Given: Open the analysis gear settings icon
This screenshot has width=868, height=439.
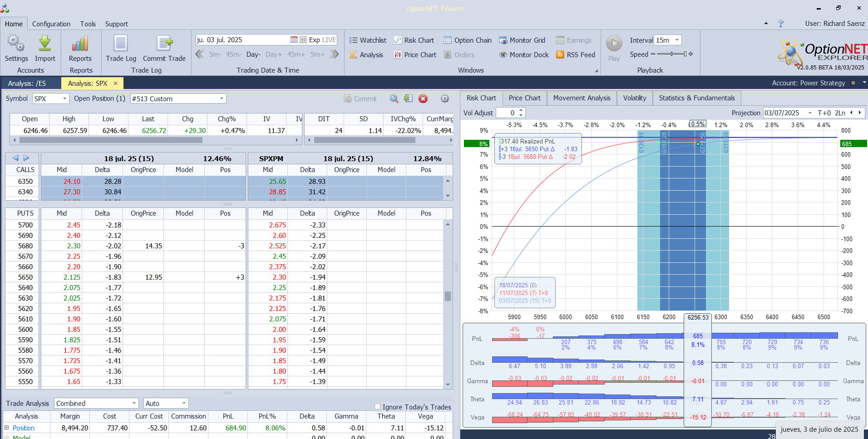Looking at the screenshot, I should [445, 99].
